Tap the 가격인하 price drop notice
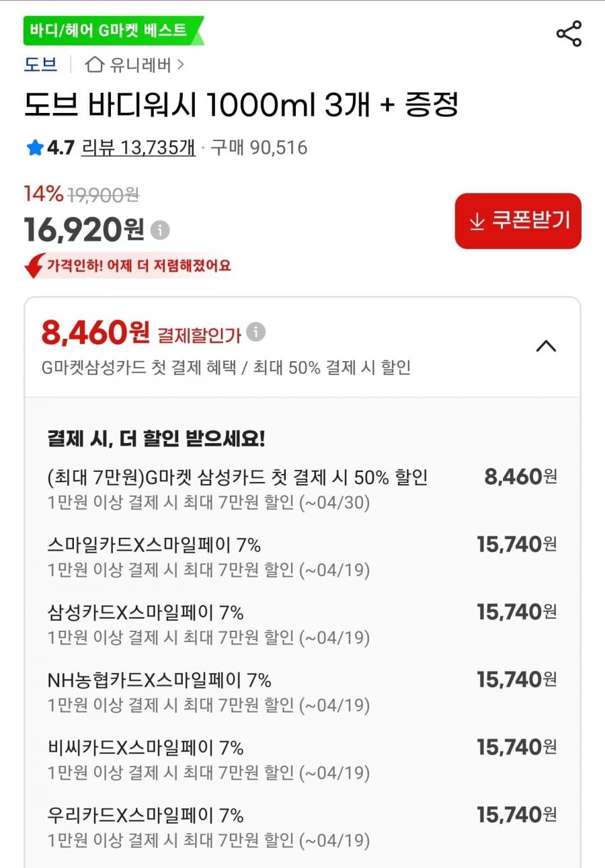Viewport: 605px width, 868px height. tap(138, 266)
